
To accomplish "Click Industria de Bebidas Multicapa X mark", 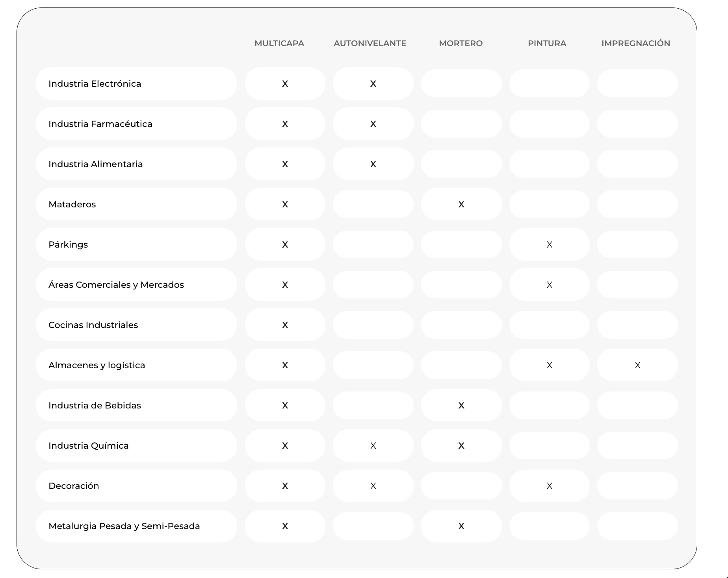I will pyautogui.click(x=285, y=405).
